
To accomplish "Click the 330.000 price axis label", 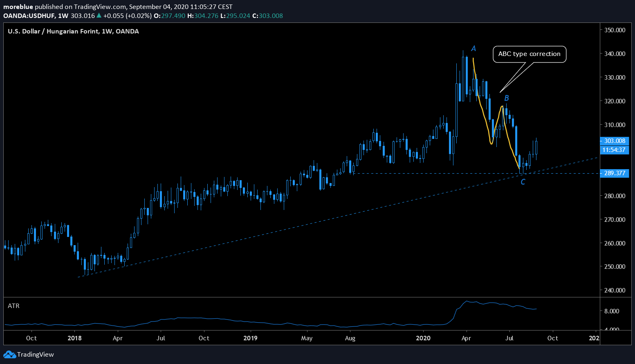I will pos(615,78).
